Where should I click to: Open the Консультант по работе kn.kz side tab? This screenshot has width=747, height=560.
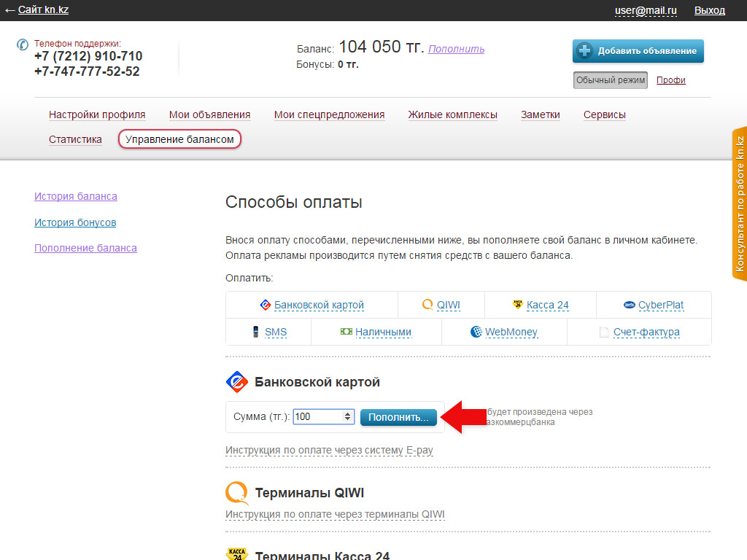click(739, 204)
